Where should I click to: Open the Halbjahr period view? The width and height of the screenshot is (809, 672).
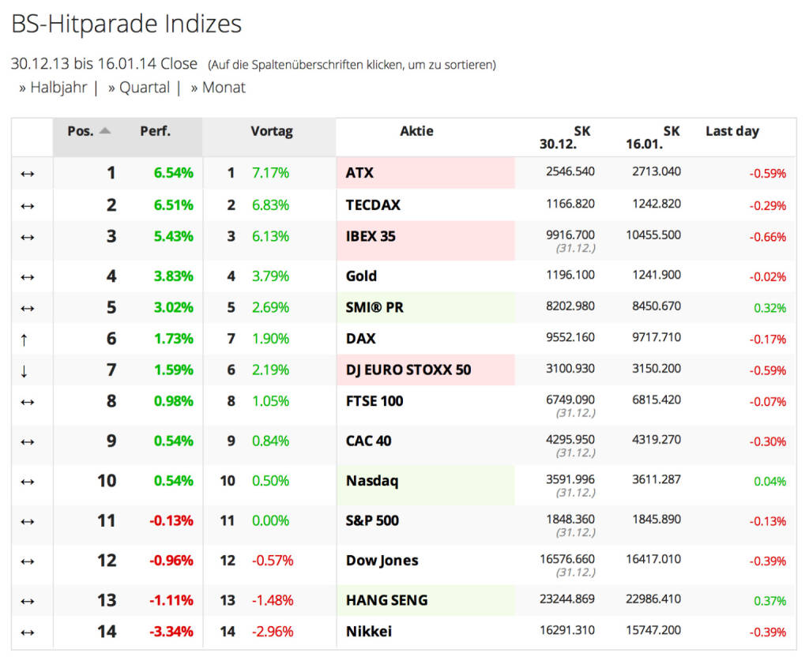[x=58, y=88]
